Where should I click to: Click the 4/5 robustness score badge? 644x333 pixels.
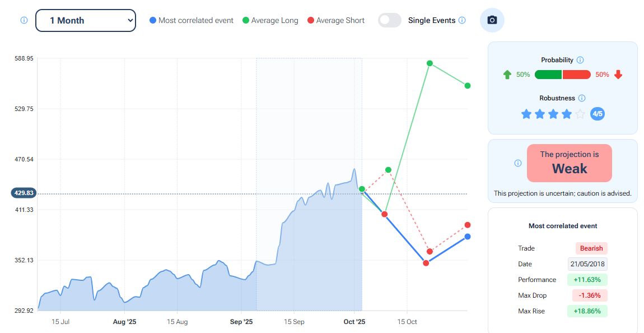coord(598,114)
